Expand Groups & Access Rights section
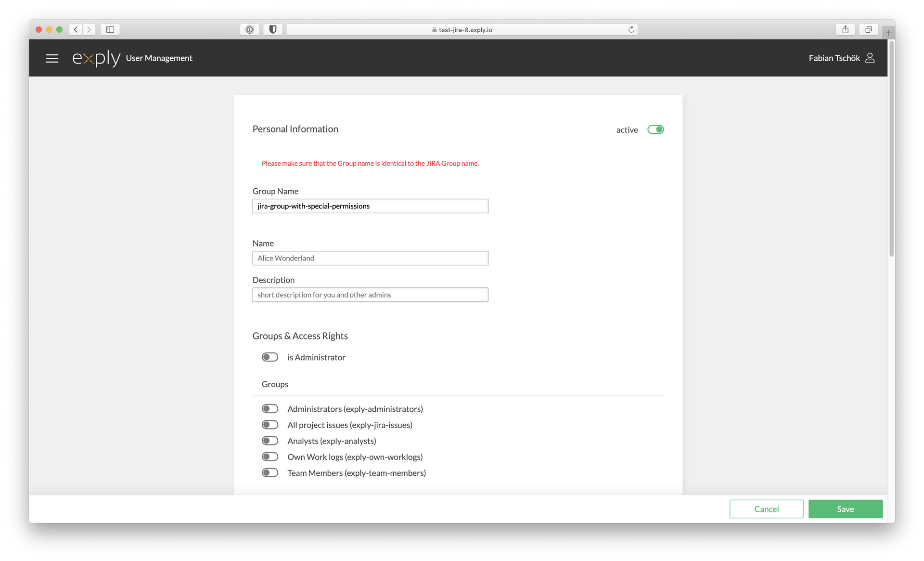This screenshot has width=924, height=561. point(300,336)
